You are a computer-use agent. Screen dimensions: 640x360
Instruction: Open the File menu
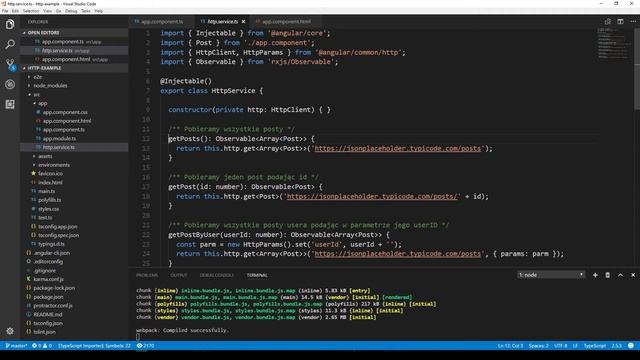click(5, 11)
